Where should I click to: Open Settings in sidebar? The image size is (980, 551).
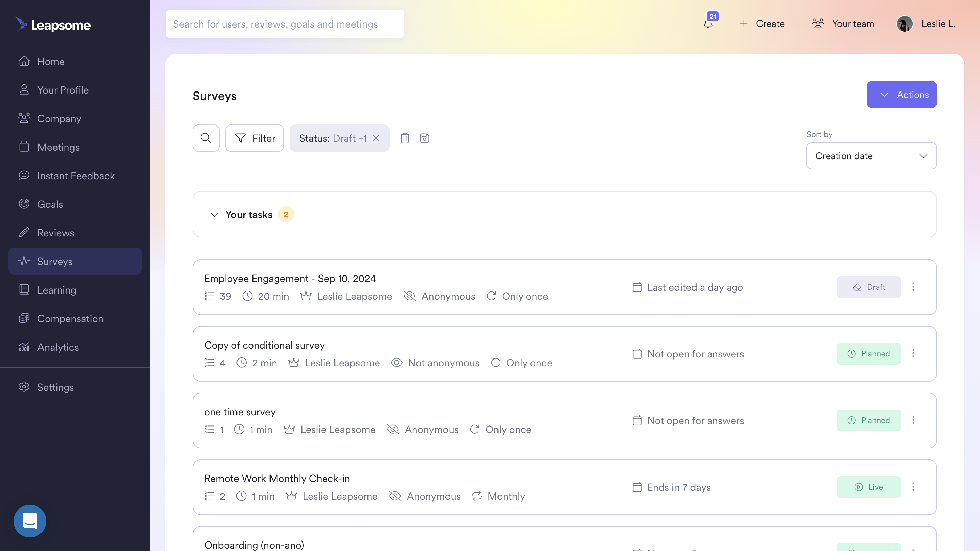tap(75, 387)
